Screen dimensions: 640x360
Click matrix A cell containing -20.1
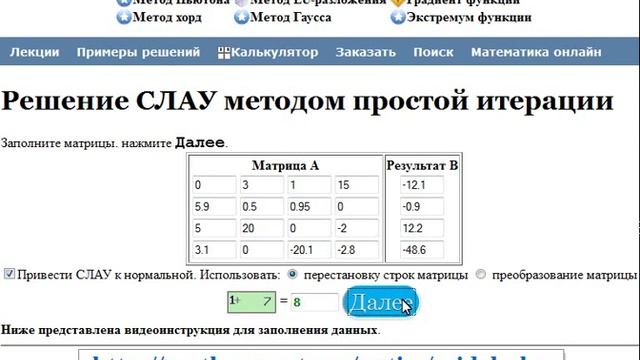click(x=309, y=250)
